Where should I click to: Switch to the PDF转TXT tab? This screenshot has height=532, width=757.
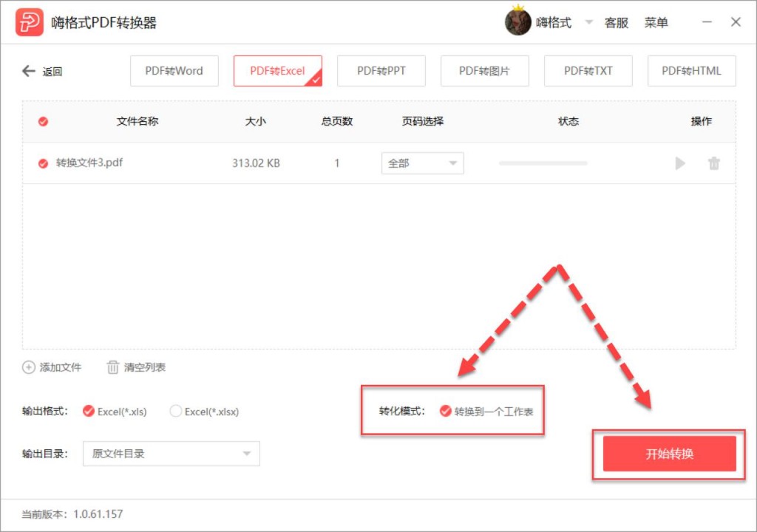coord(588,71)
